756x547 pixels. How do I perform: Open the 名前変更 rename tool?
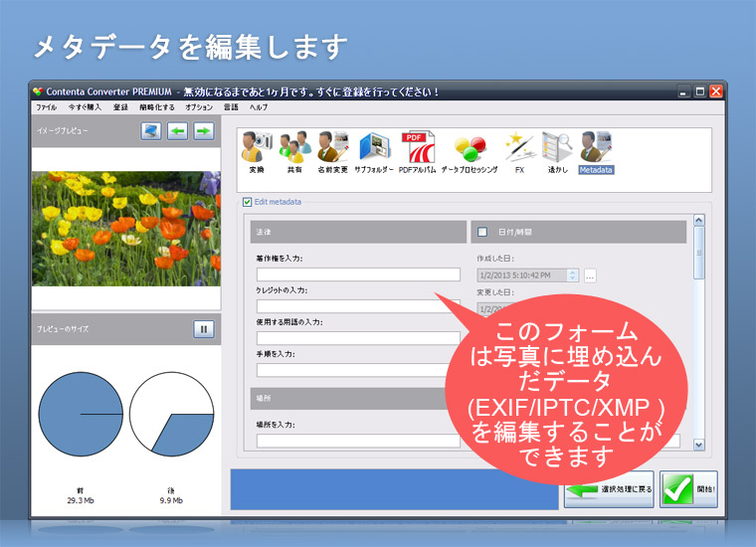click(x=332, y=151)
